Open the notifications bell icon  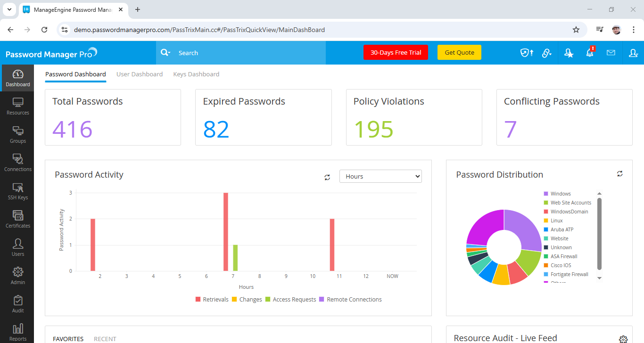click(x=590, y=53)
